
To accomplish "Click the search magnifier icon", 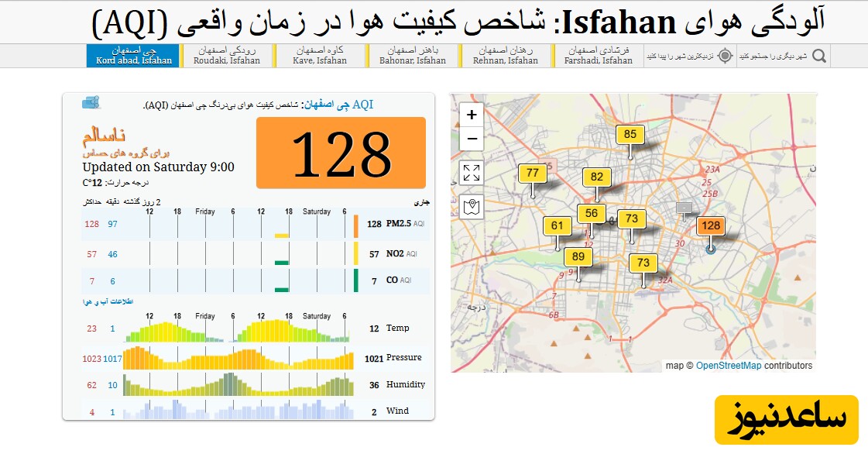I will coord(818,56).
